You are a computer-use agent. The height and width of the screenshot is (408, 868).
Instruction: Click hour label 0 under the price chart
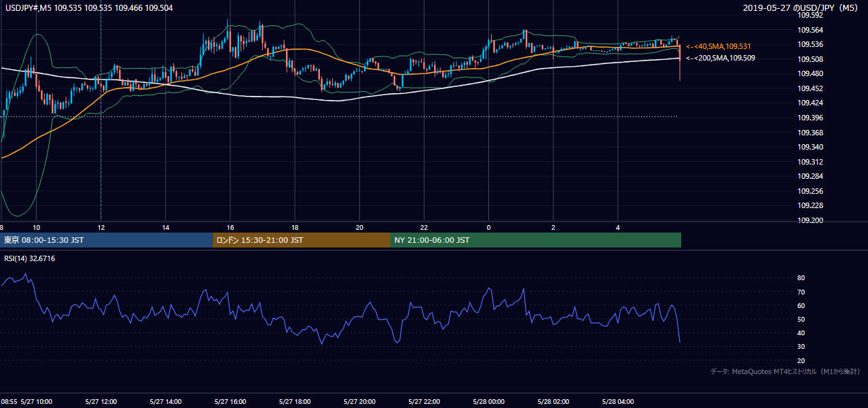(488, 227)
